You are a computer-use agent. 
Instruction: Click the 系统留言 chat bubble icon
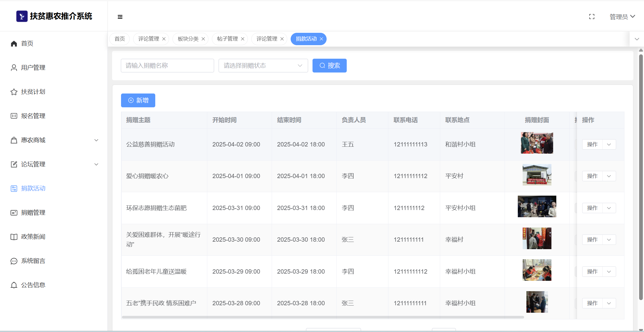pyautogui.click(x=14, y=261)
